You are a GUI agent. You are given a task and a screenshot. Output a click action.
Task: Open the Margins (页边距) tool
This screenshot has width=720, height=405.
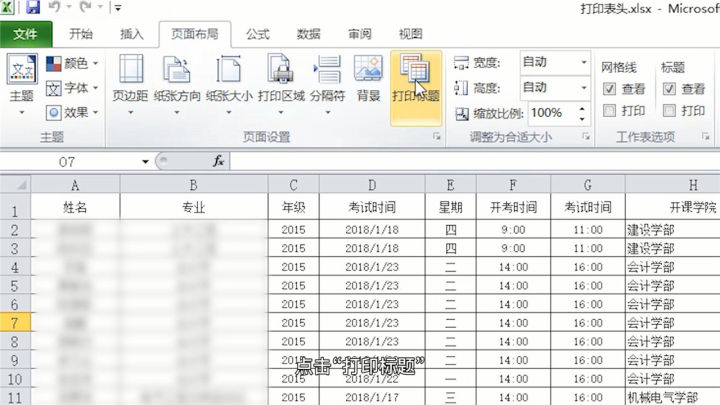coord(131,83)
